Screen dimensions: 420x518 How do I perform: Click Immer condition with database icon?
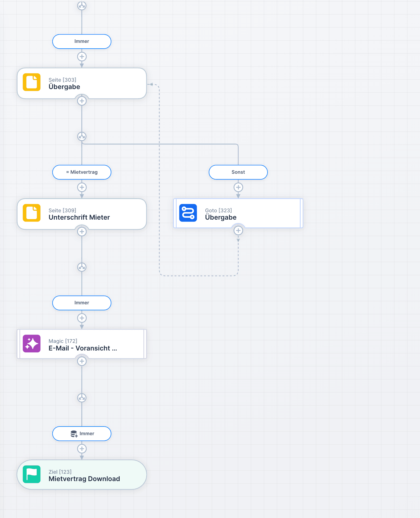click(82, 434)
